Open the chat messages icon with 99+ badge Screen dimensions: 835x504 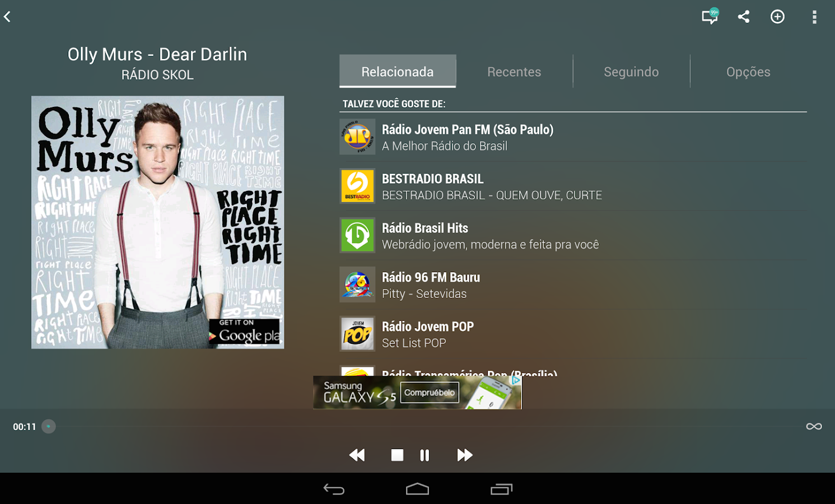(x=710, y=16)
